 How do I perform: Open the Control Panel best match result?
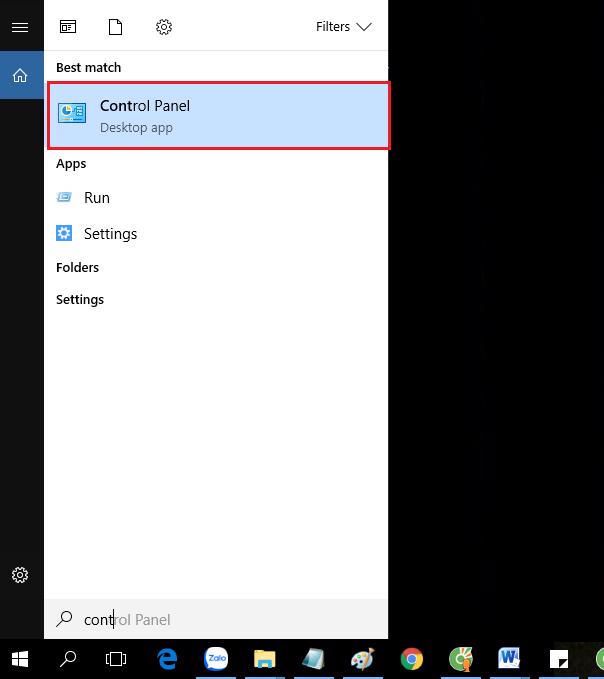tap(218, 116)
